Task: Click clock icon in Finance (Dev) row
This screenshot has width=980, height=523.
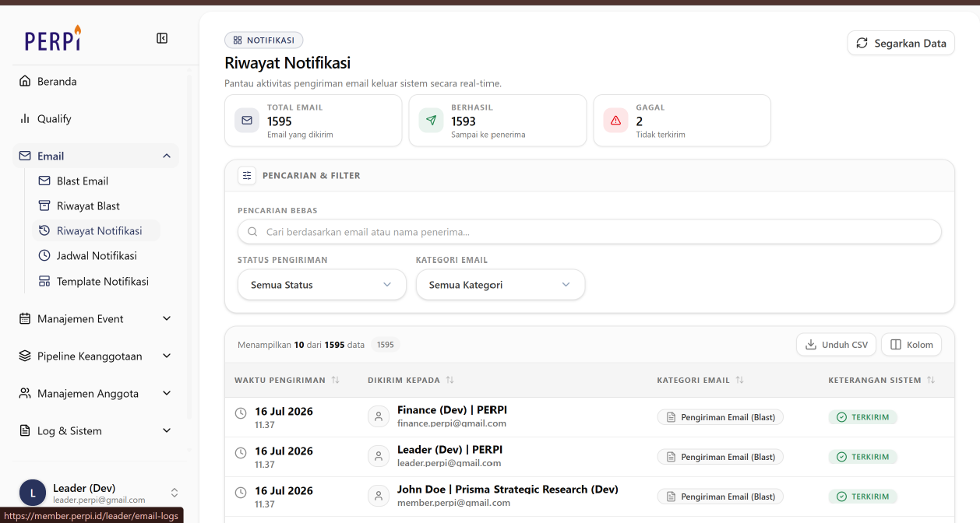Action: pos(241,413)
